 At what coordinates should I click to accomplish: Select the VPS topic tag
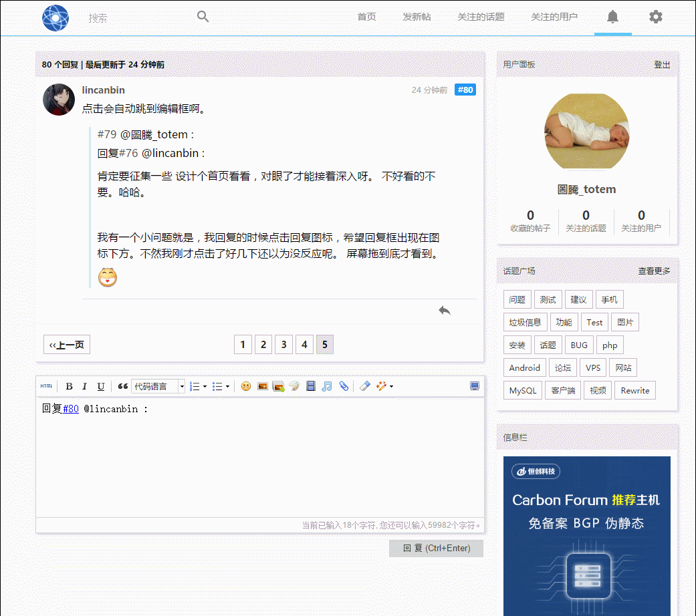pyautogui.click(x=593, y=367)
